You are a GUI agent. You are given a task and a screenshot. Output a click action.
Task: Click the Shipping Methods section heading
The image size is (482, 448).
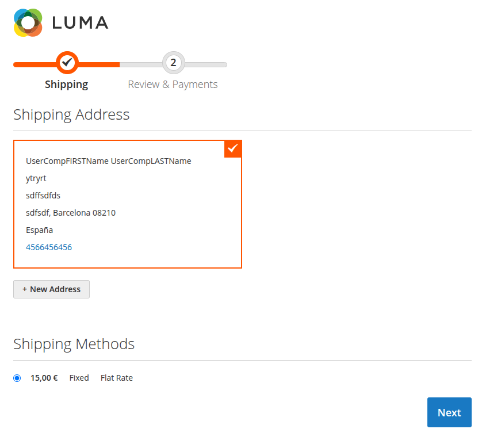[74, 344]
